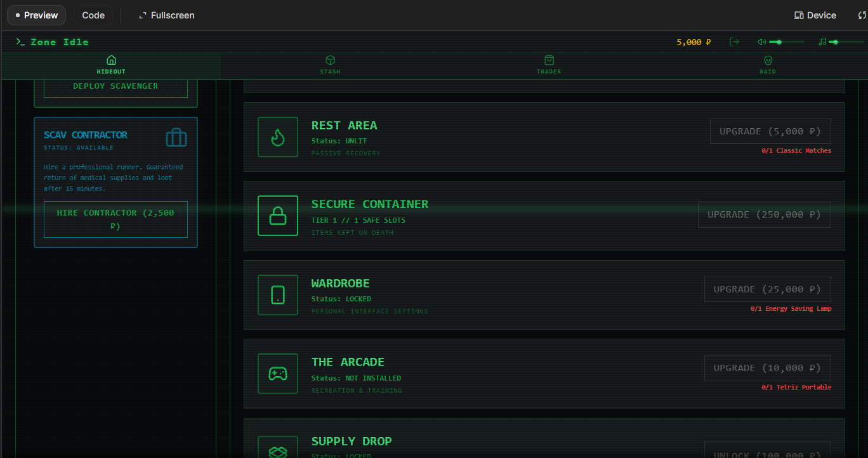Click the music note icon
Screen dimensions: 868x458
click(822, 42)
